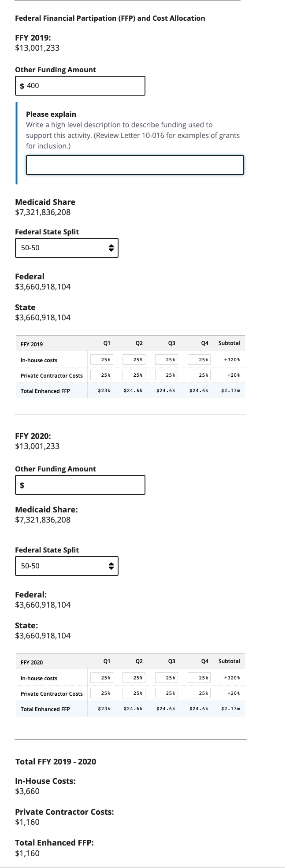Click FFY 2019 Private Contractor Q1 percentage
Viewport: 286px width, 868px height.
coord(102,375)
